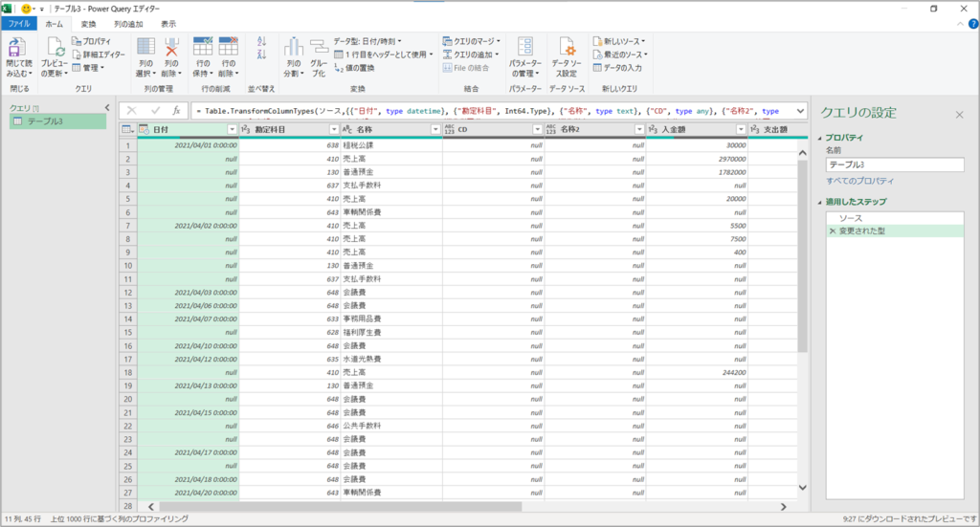Click the 列の選択 (Choose Columns) icon

(145, 47)
